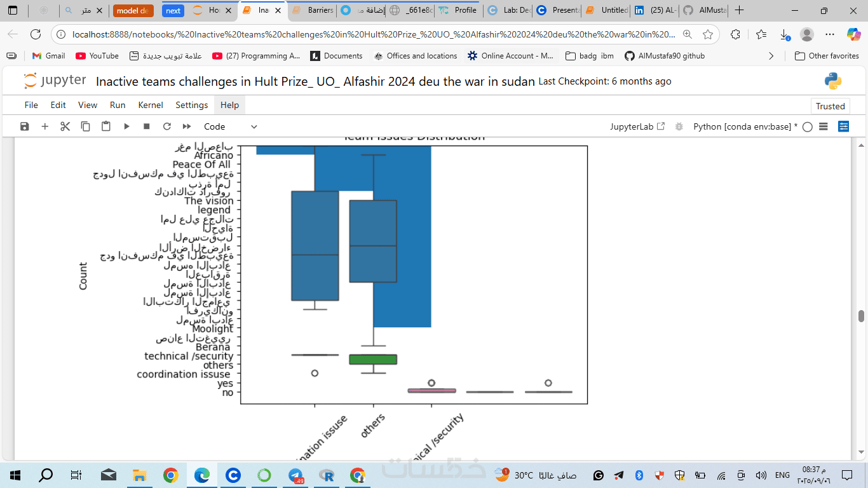Open the browser Settings and more ellipsis

(830, 34)
